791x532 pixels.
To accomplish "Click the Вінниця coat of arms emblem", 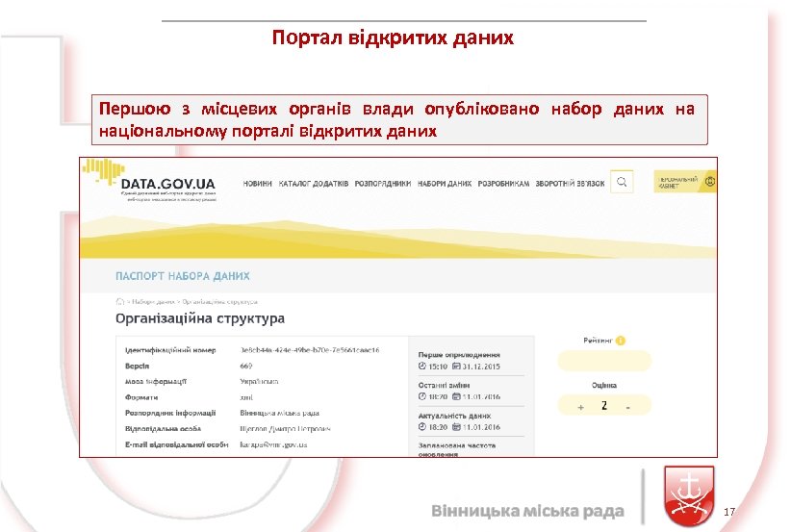I will tap(689, 495).
